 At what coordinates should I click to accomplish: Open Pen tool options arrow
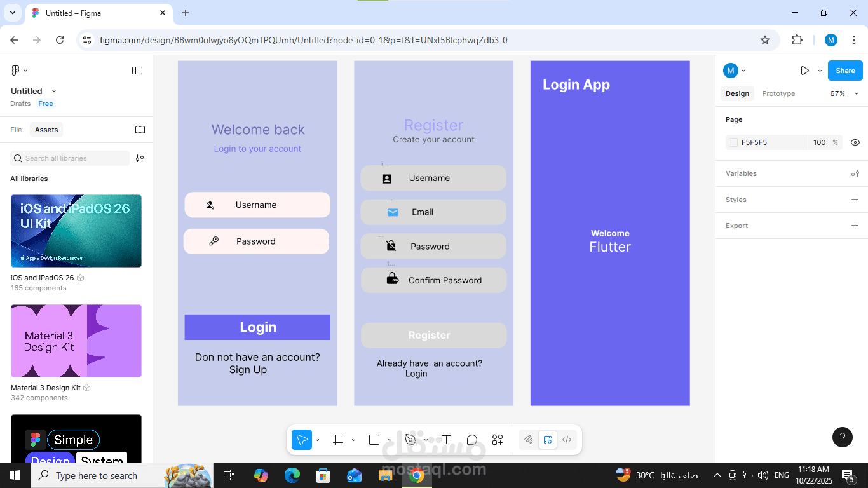[x=426, y=440]
